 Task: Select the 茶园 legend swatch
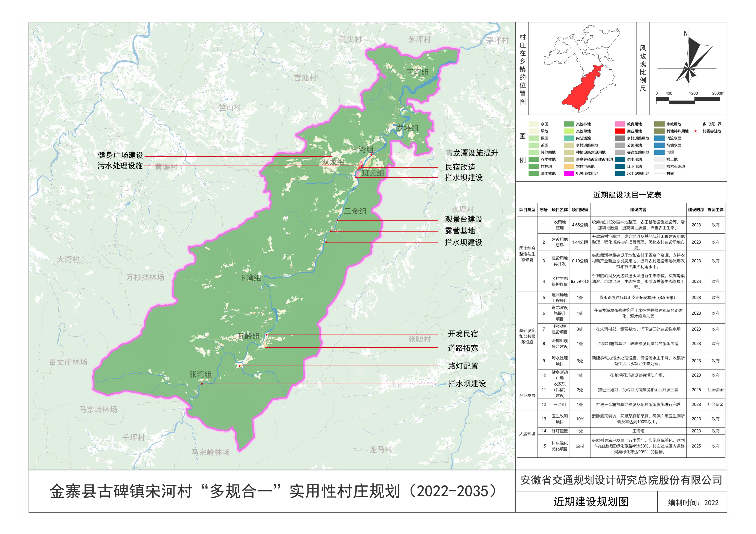[533, 145]
